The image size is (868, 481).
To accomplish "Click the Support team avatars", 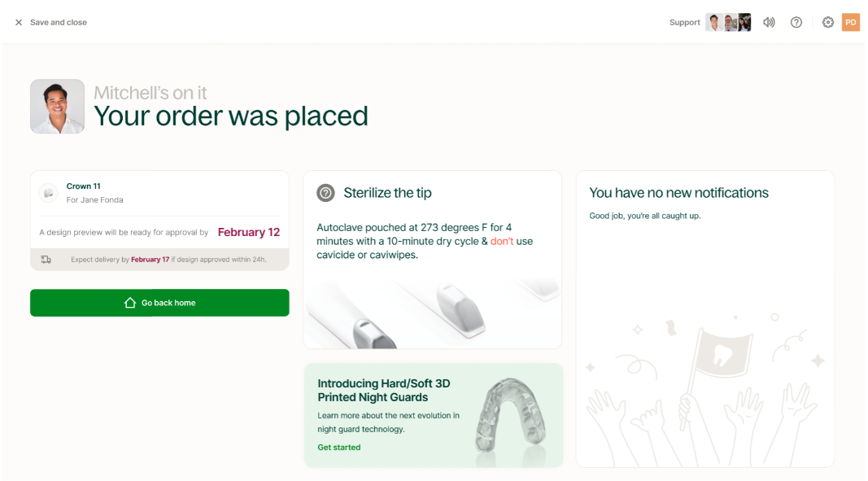I will [x=728, y=23].
